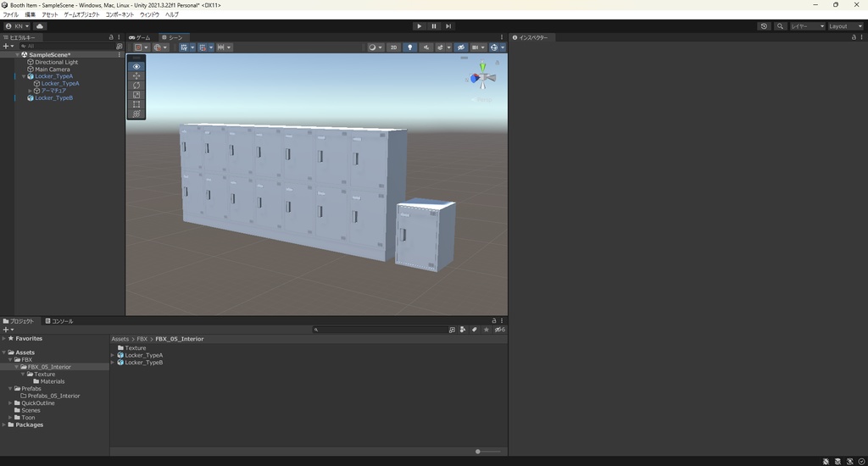868x466 pixels.
Task: Open Unity version control history icon
Action: [x=764, y=26]
